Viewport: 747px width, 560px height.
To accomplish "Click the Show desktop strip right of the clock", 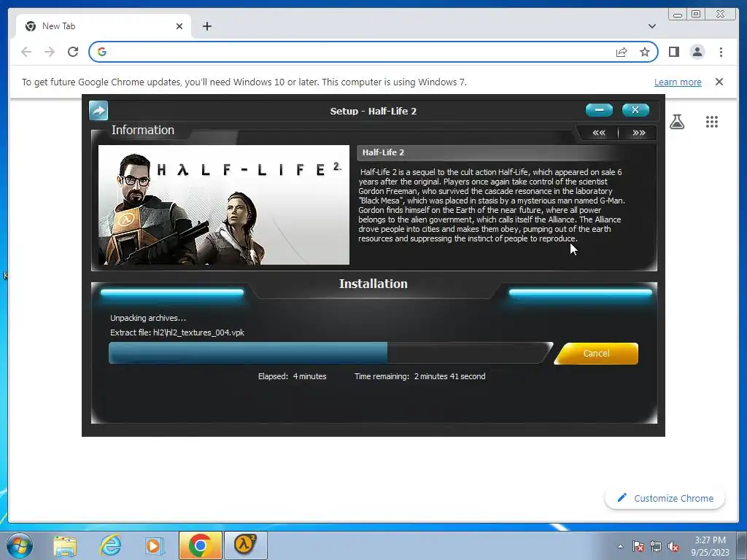I will 743,545.
